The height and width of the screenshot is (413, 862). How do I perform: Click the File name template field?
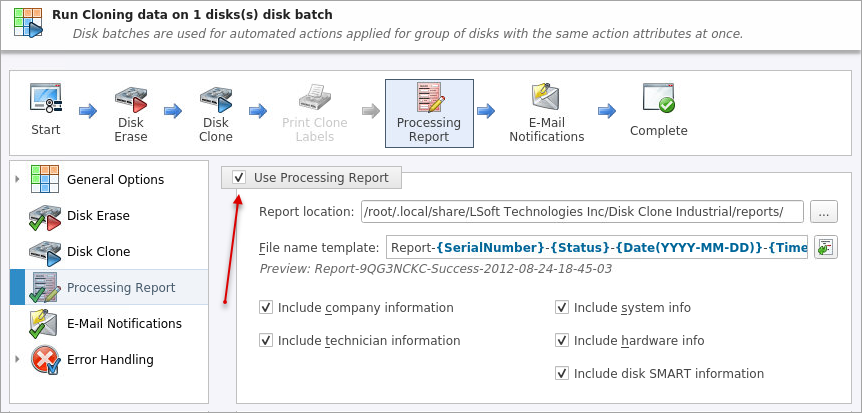596,248
